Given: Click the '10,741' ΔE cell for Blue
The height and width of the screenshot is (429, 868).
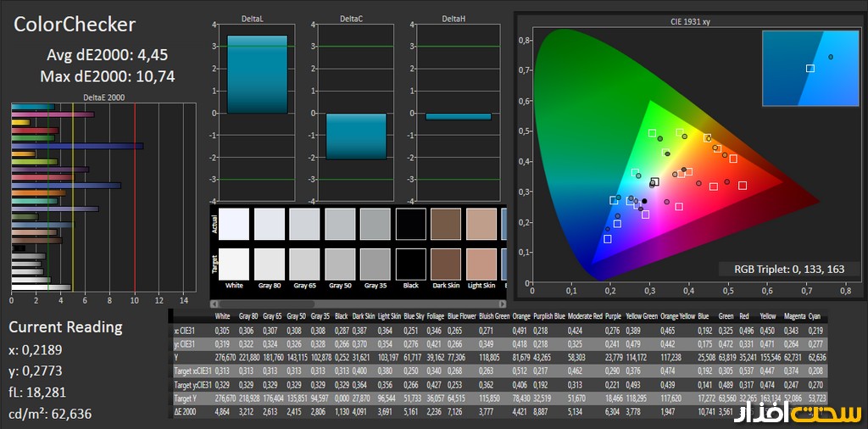Looking at the screenshot, I should point(707,411).
